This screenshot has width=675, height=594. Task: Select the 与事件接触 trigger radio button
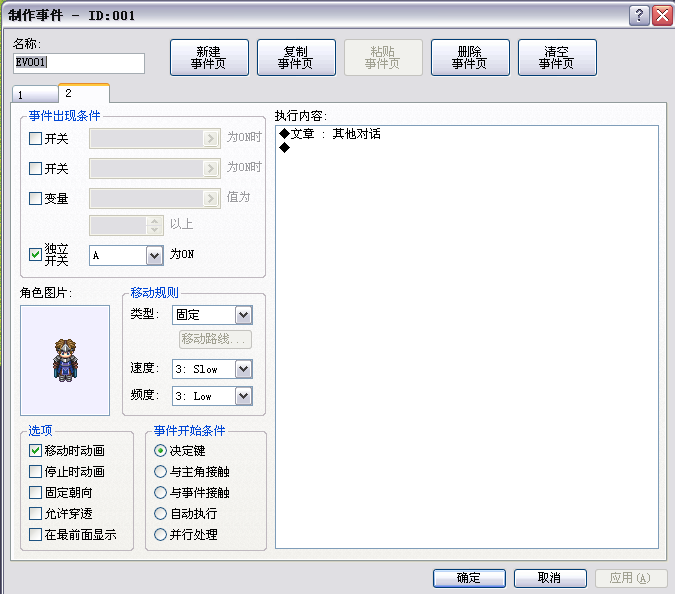pos(160,492)
